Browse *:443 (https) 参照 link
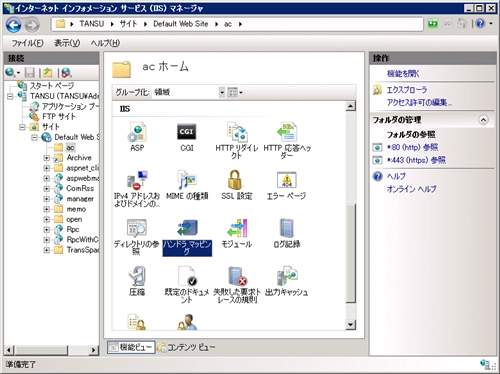This screenshot has width=500, height=374. tap(416, 160)
